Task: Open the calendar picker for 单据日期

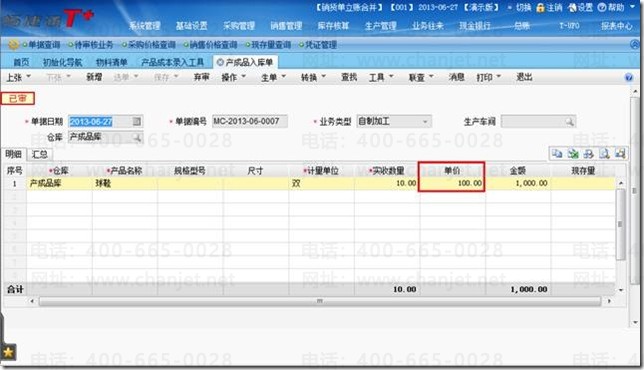Action: (x=137, y=121)
